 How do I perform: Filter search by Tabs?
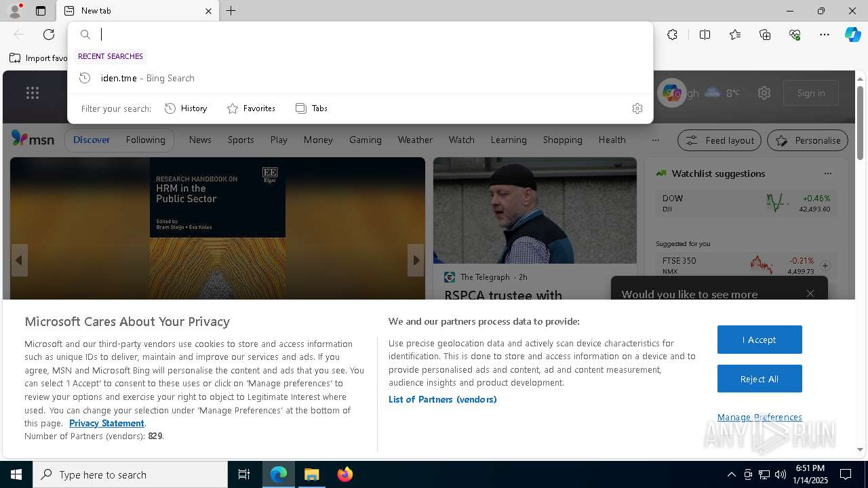pos(311,108)
